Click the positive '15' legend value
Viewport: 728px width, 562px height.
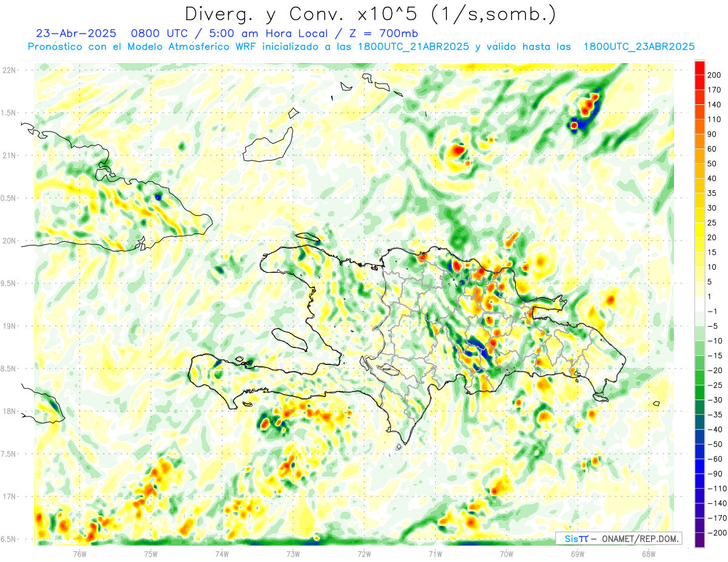712,252
